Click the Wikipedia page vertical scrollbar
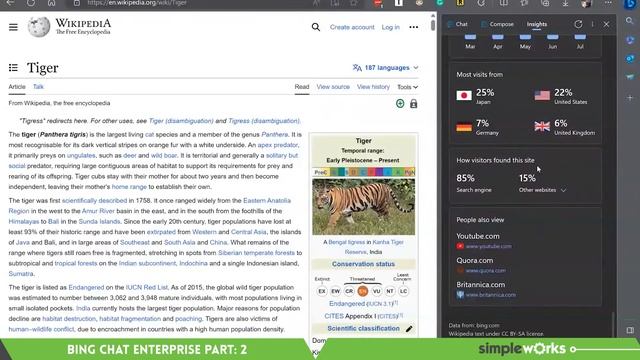 click(433, 24)
